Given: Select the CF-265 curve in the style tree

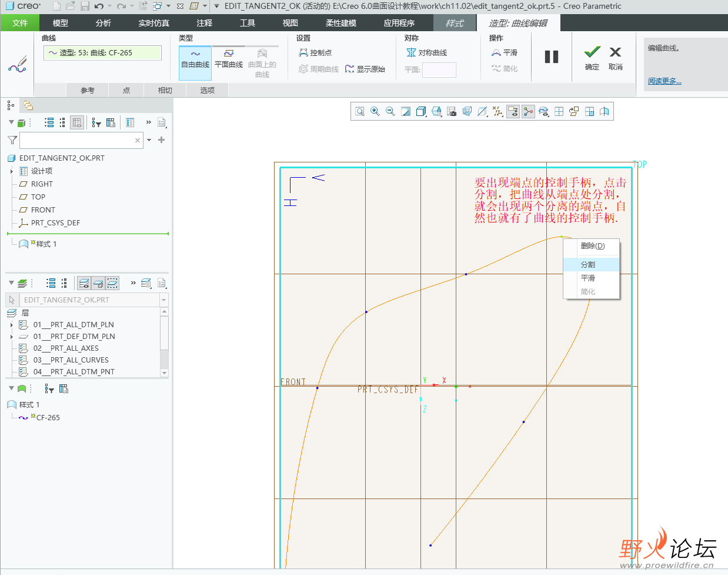Looking at the screenshot, I should tap(48, 418).
